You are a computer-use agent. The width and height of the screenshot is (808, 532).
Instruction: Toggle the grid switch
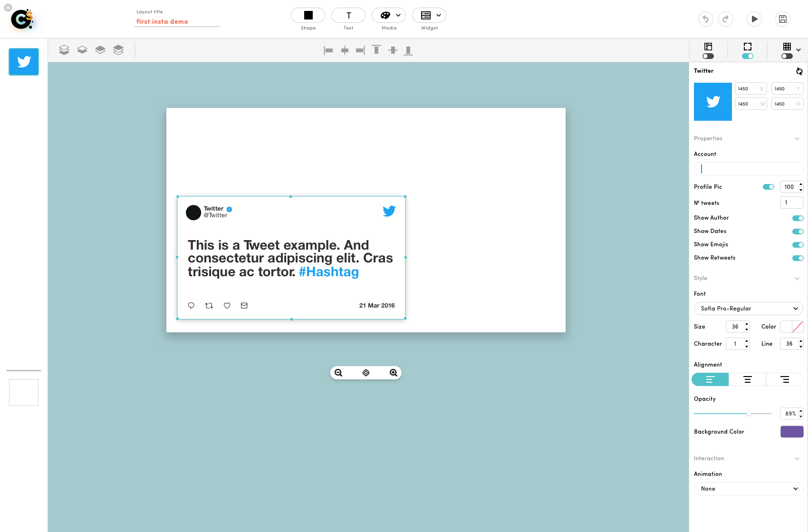787,56
